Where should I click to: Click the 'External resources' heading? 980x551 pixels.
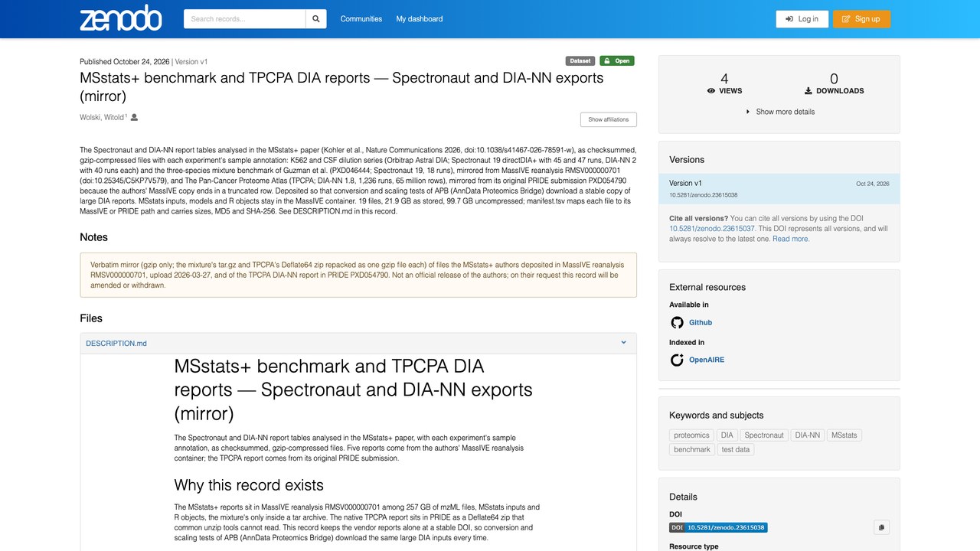point(707,288)
